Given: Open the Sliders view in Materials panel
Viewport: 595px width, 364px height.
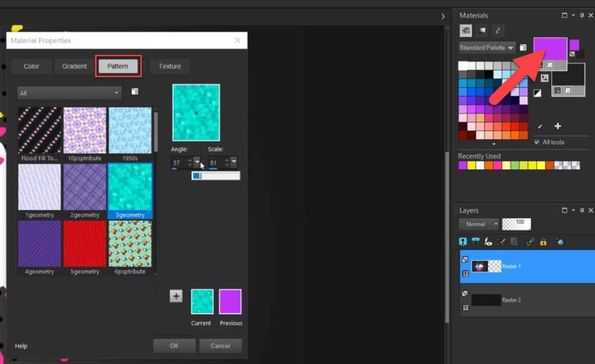Looking at the screenshot, I should pos(499,30).
